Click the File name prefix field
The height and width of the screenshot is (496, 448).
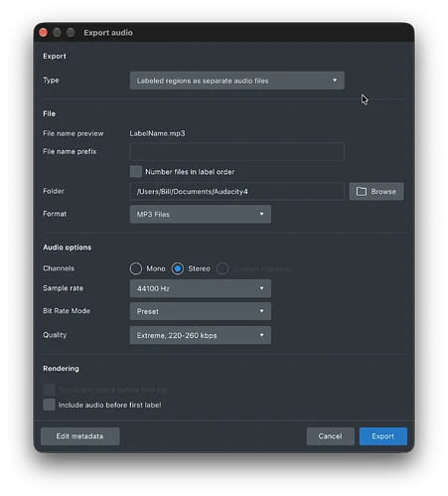point(236,152)
